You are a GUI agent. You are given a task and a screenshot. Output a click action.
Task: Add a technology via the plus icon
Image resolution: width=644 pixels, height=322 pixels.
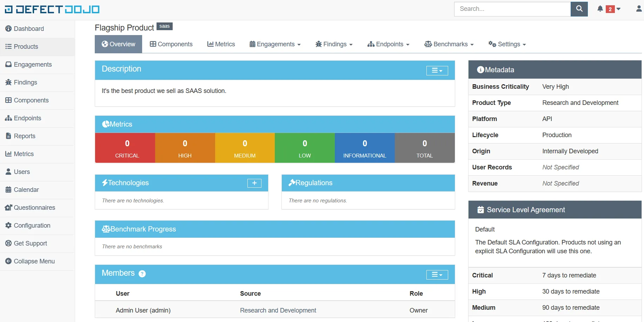pyautogui.click(x=254, y=183)
